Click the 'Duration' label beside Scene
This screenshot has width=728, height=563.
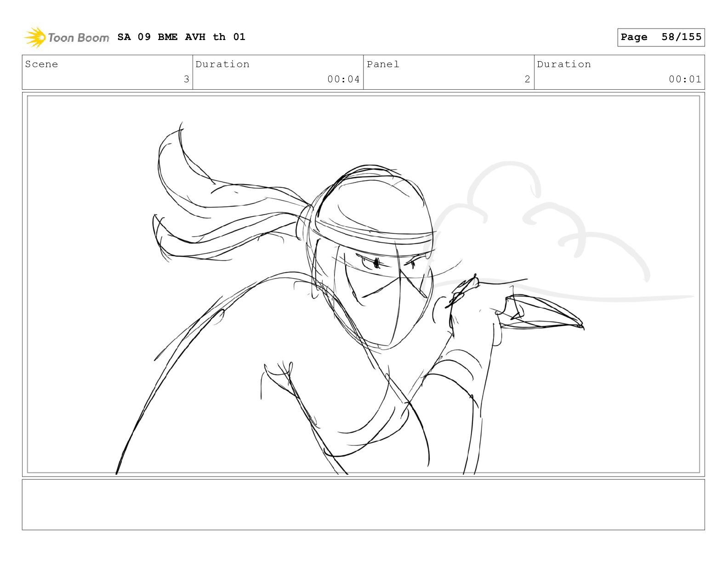pyautogui.click(x=222, y=64)
